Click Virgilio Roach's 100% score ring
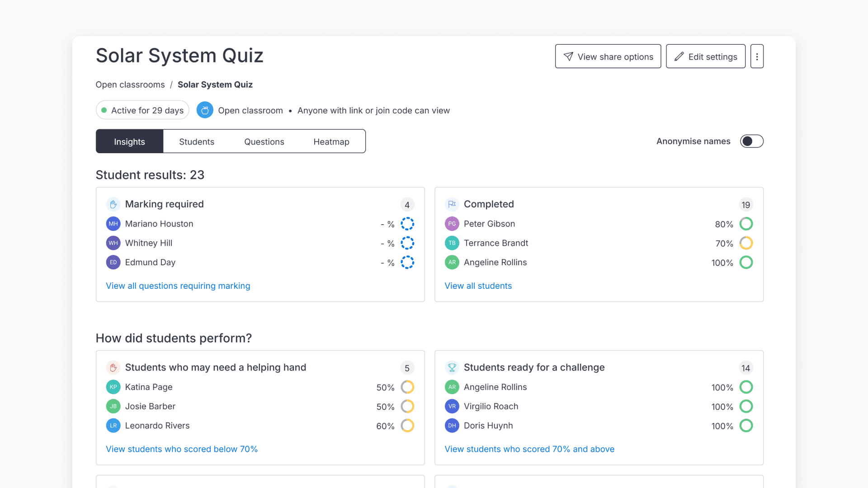The image size is (868, 488). point(746,407)
